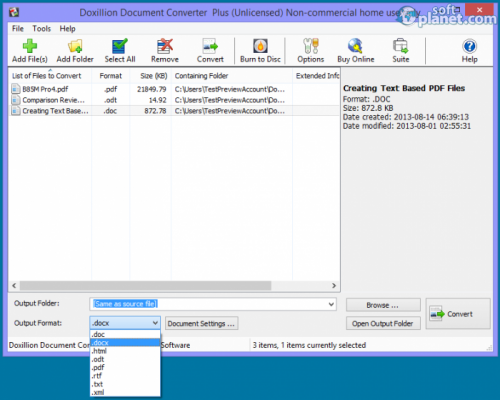The width and height of the screenshot is (500, 400).
Task: Click the Open Output Folder button
Action: click(x=383, y=323)
